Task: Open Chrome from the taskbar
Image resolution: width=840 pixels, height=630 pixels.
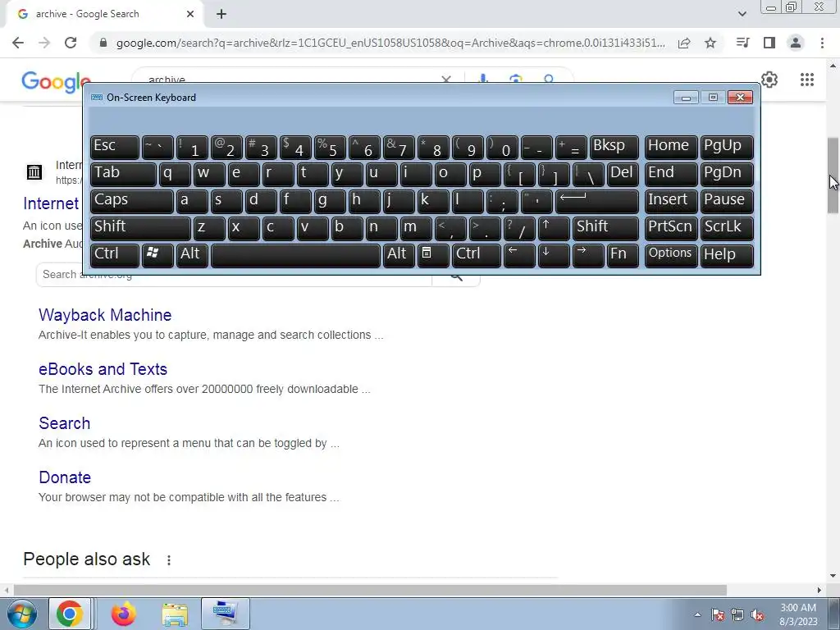Action: 70,614
